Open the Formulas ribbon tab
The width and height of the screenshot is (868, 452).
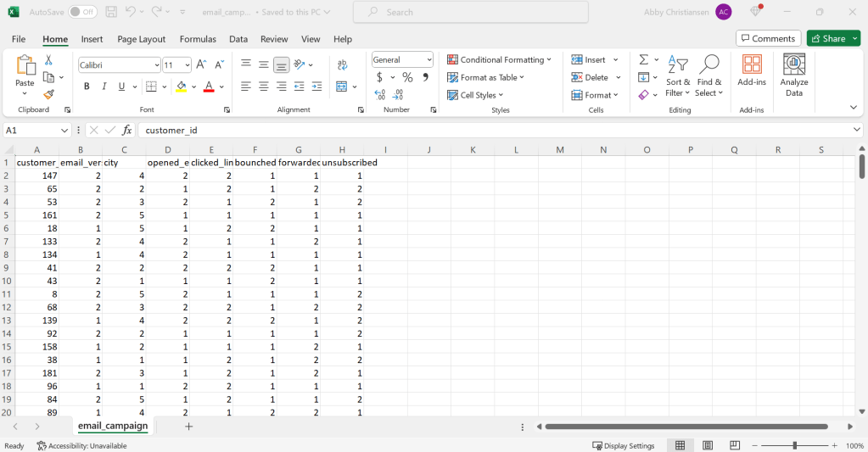coord(198,39)
